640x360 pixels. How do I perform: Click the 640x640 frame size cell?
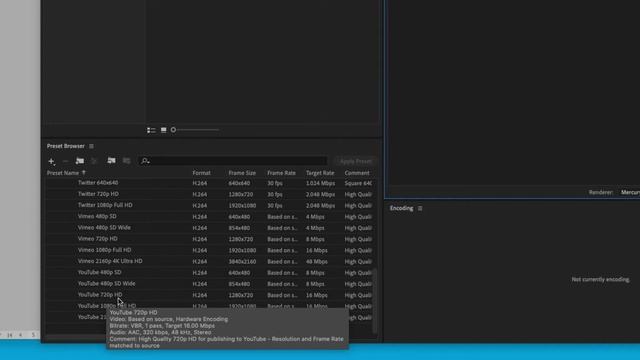[x=239, y=183]
